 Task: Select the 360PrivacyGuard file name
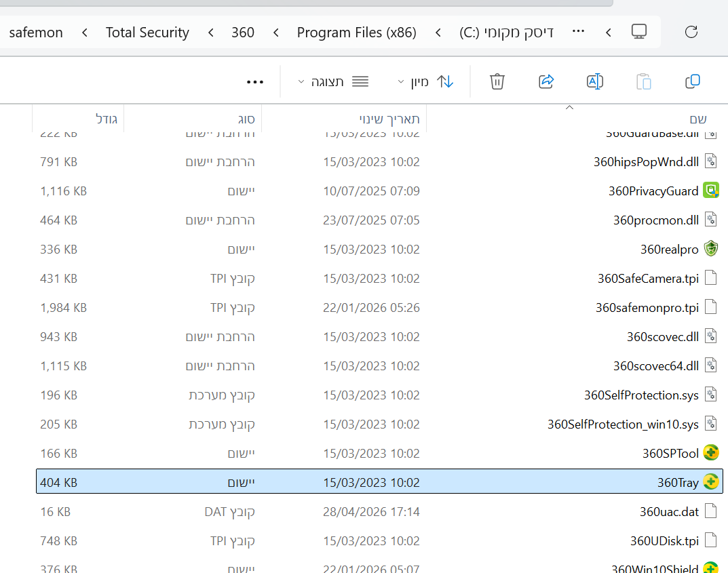pyautogui.click(x=653, y=191)
